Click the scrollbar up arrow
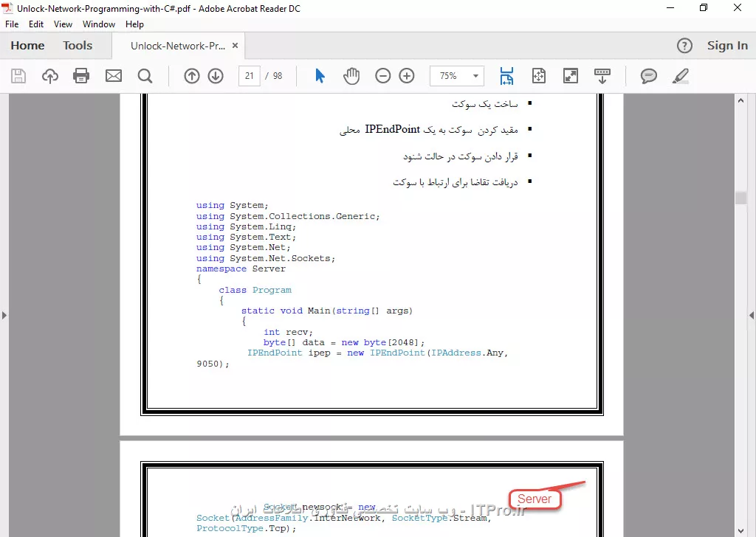 click(x=740, y=100)
